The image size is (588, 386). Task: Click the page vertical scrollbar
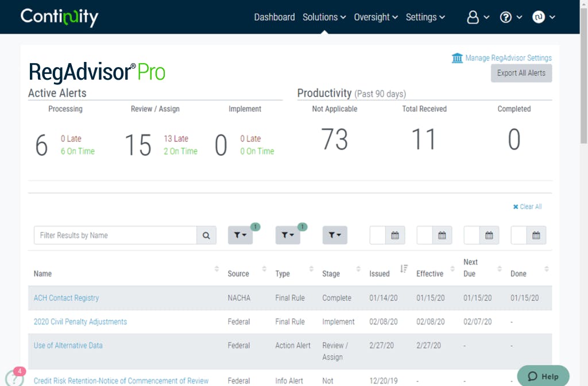584,75
